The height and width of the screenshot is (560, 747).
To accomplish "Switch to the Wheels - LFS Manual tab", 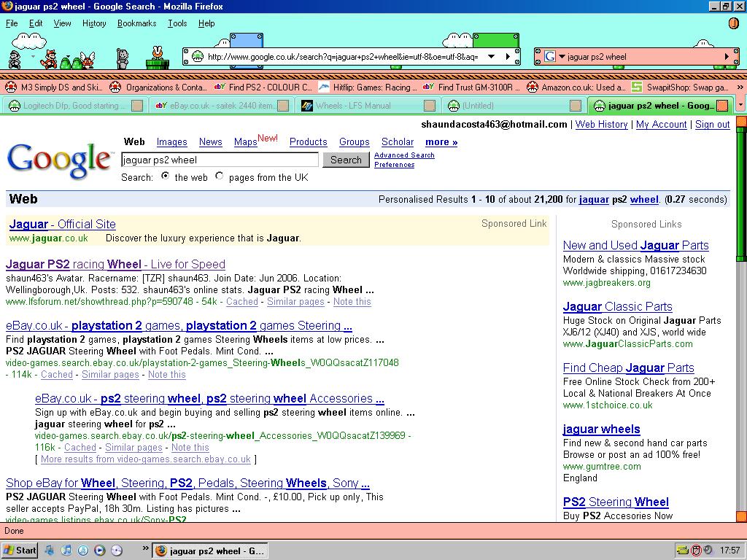I will pos(368,106).
